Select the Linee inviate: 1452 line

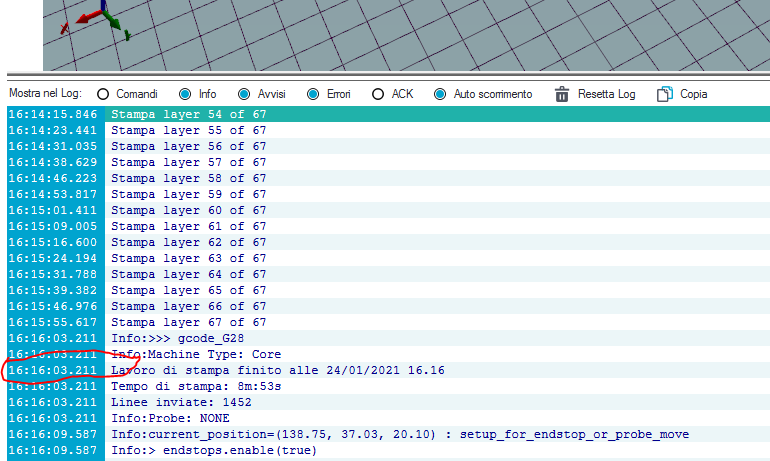(388, 402)
